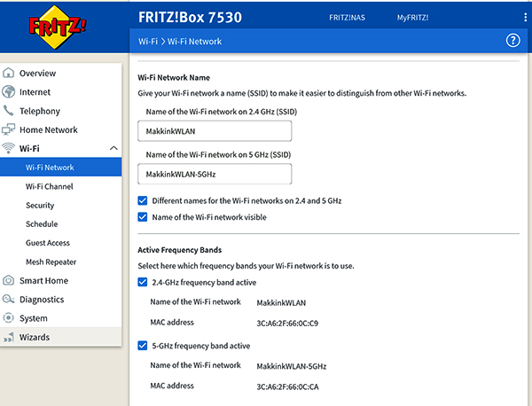Toggle different names for 2.4 and 5 GHz
The height and width of the screenshot is (406, 532).
pos(143,200)
